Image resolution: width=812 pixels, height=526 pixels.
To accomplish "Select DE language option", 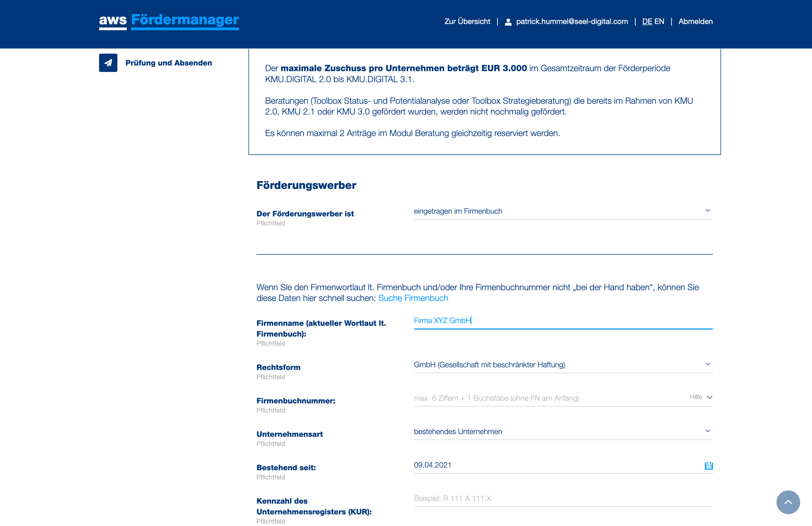I will [x=647, y=22].
